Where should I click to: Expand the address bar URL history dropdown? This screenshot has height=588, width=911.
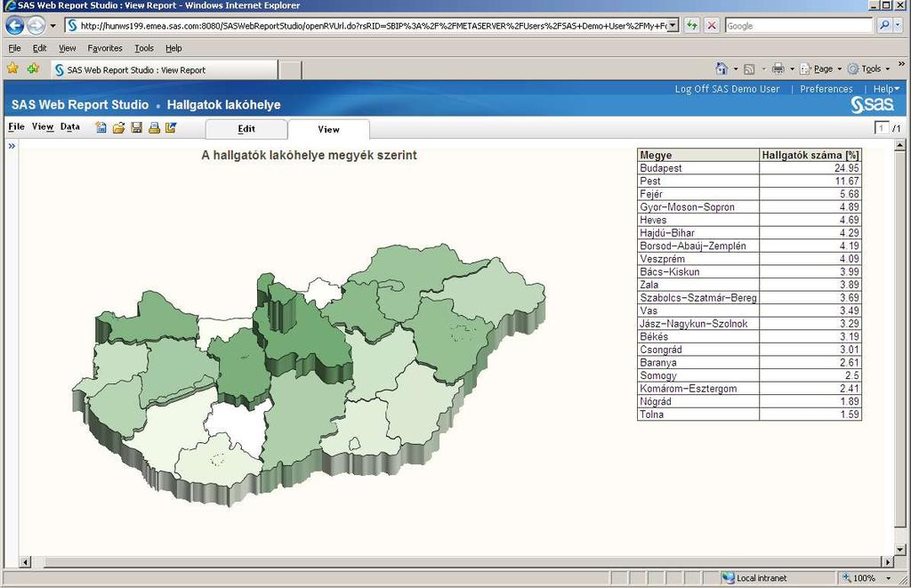pos(673,26)
